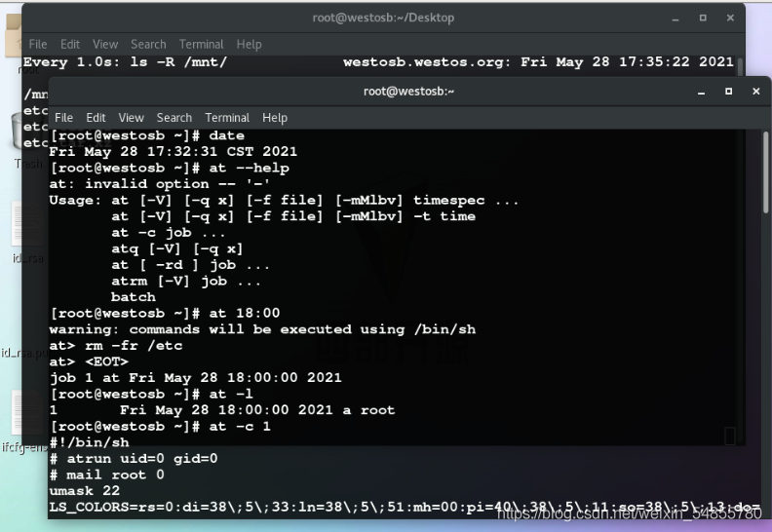Click the 'rm -fr /etc' line
Viewport: 772px width, 532px height.
116,346
